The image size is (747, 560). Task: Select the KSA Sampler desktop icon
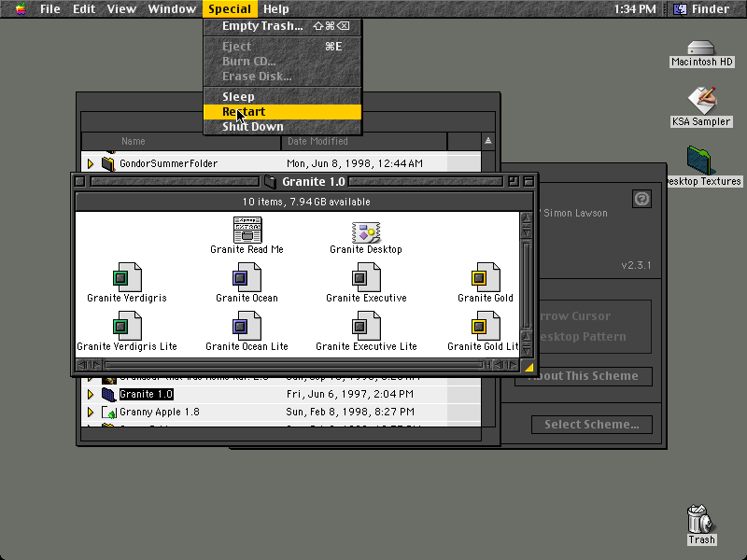pos(701,101)
